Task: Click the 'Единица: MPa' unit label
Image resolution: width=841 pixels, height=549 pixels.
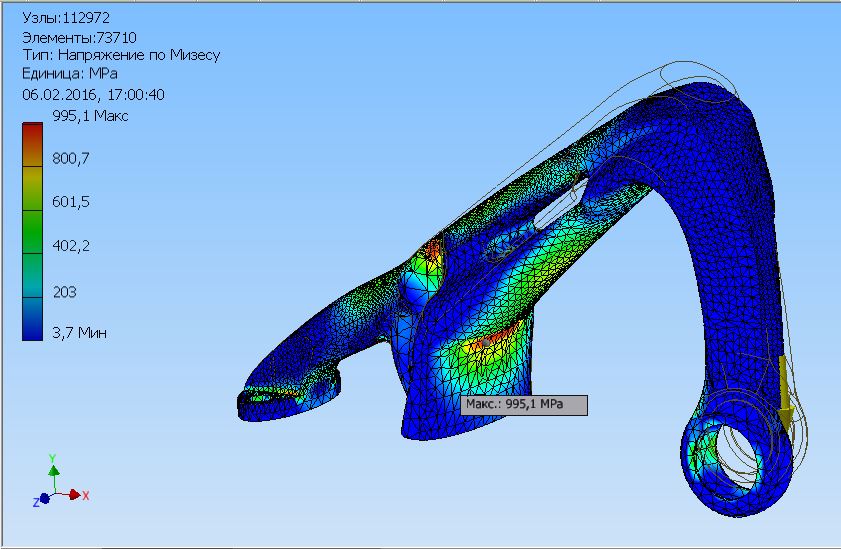Action: pyautogui.click(x=70, y=74)
